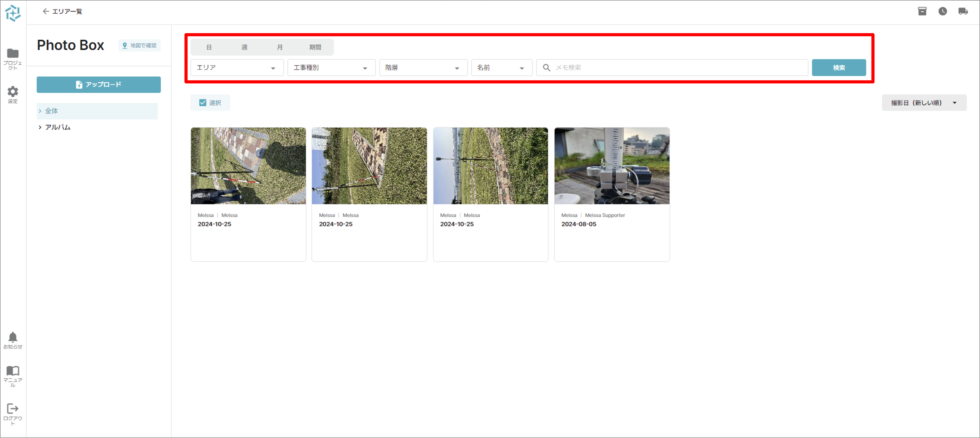Image resolution: width=980 pixels, height=438 pixels.
Task: Click the archive box icon
Action: pyautogui.click(x=922, y=11)
